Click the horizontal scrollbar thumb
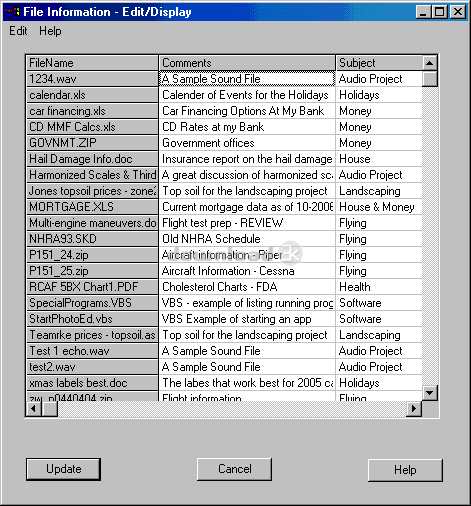471x506 pixels. coord(50,408)
